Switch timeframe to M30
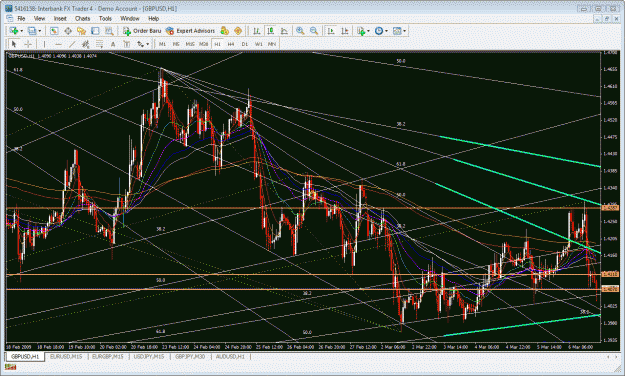 coord(204,44)
